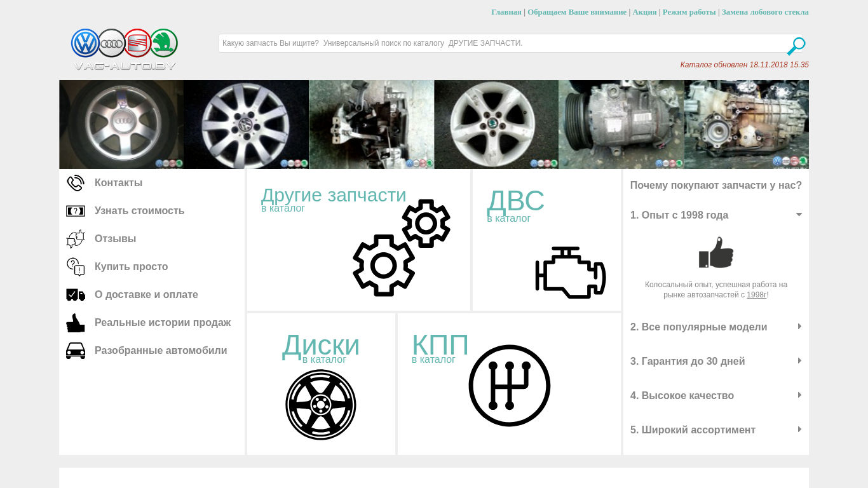This screenshot has width=868, height=488.
Task: Click the question bubble icon beside Купить просто
Action: point(76,267)
